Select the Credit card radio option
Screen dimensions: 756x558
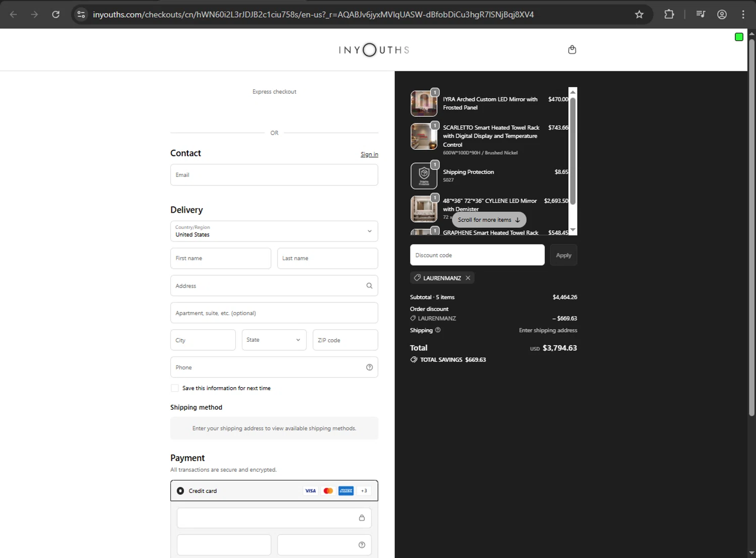tap(180, 491)
